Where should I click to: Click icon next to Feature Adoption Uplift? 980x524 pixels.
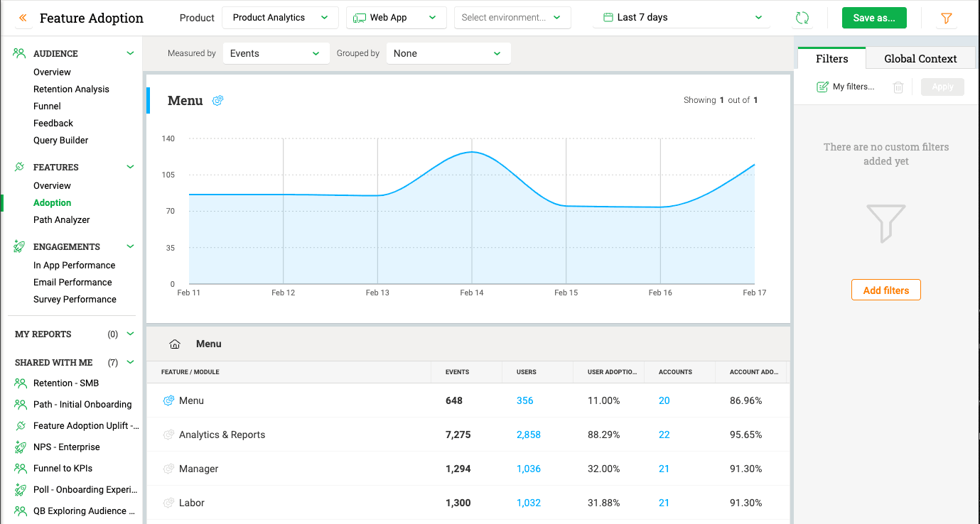tap(20, 426)
